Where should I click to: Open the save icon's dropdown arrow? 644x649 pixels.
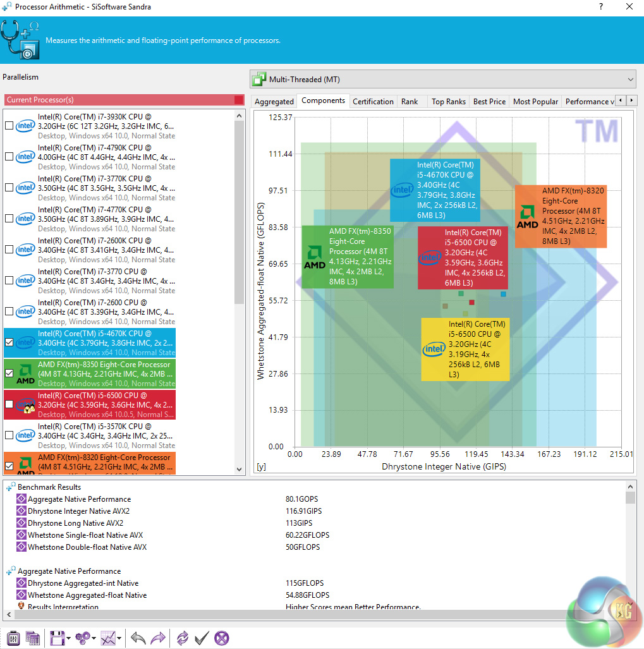point(68,638)
